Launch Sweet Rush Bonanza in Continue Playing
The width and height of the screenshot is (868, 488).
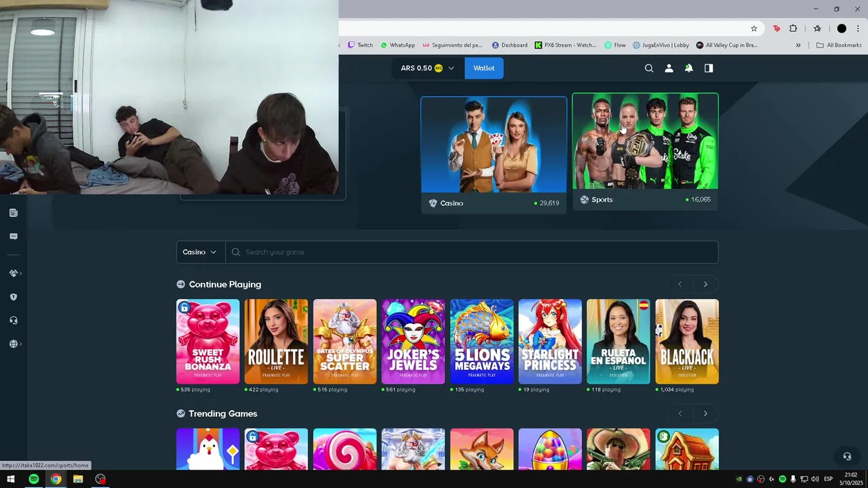(x=208, y=342)
